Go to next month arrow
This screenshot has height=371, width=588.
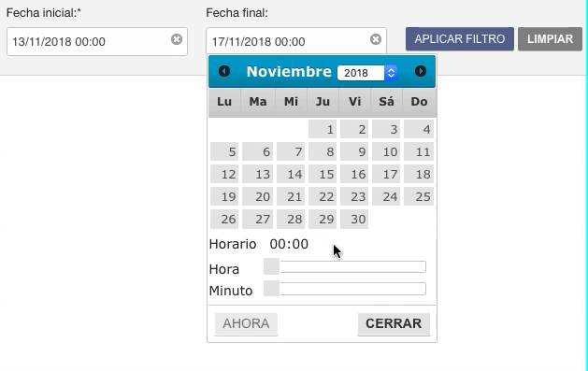(x=421, y=71)
